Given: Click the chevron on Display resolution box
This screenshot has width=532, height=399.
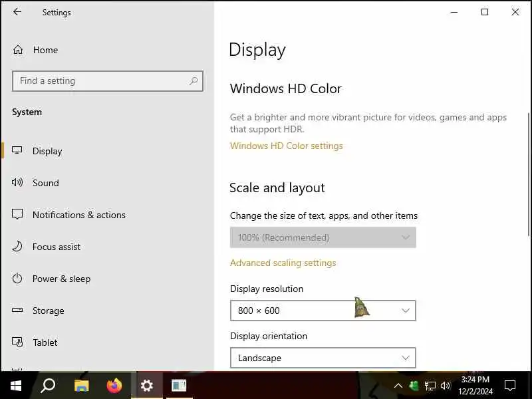Looking at the screenshot, I should tap(406, 311).
